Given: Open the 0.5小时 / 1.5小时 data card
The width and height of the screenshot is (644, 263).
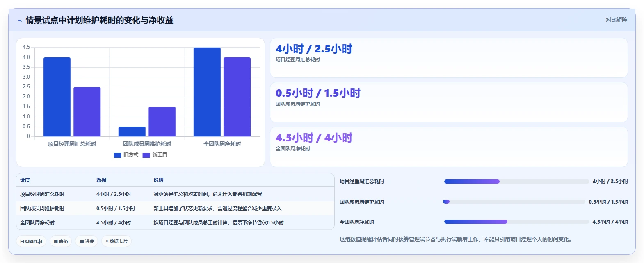Looking at the screenshot, I should (449, 102).
